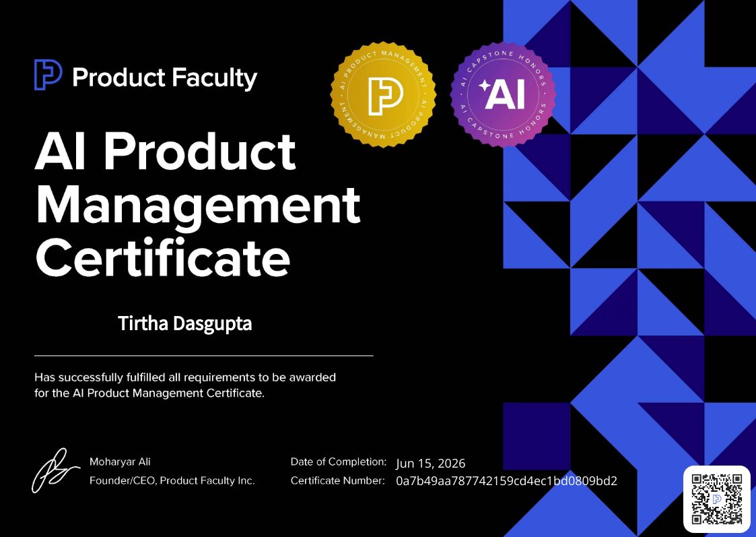Screen dimensions: 756x537
Task: Click the purple AI Capstone Honors badge
Action: point(503,94)
